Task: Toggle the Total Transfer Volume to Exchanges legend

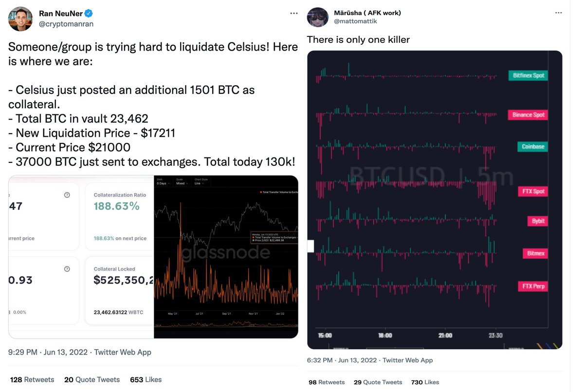Action: click(x=280, y=192)
